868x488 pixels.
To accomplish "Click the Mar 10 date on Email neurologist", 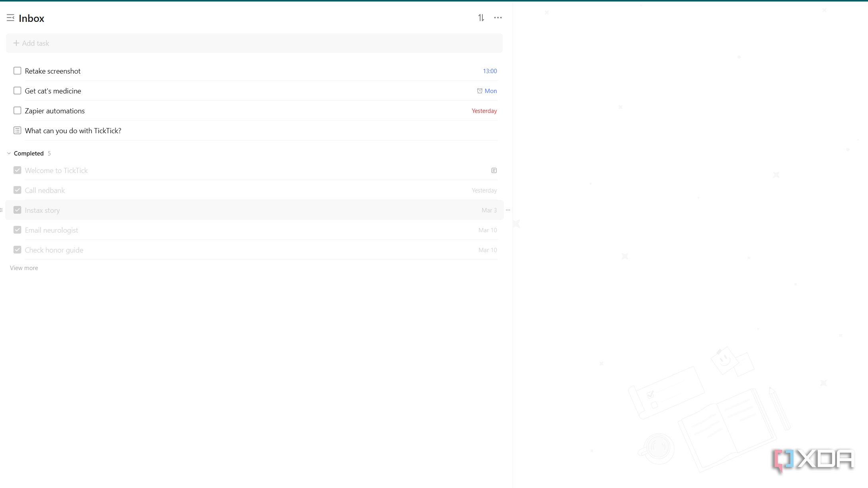I will pyautogui.click(x=488, y=230).
